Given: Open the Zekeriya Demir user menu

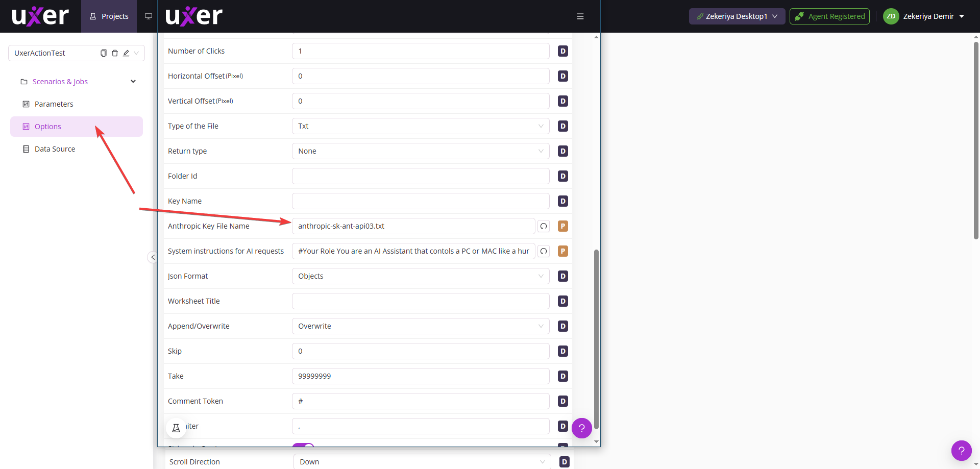Looking at the screenshot, I should pyautogui.click(x=934, y=16).
